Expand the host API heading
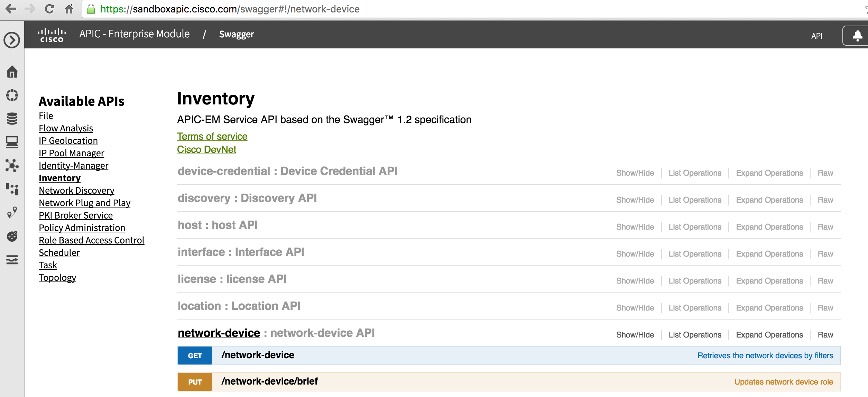This screenshot has height=397, width=868. [x=218, y=225]
